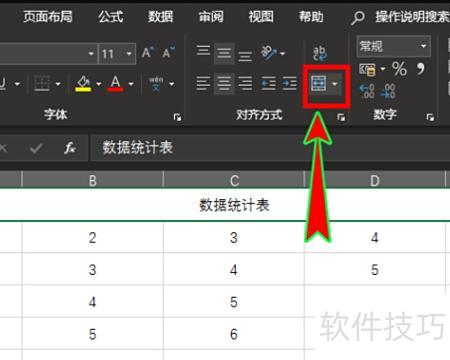Toggle align right
Viewport: 450px width, 360px height.
[245, 83]
